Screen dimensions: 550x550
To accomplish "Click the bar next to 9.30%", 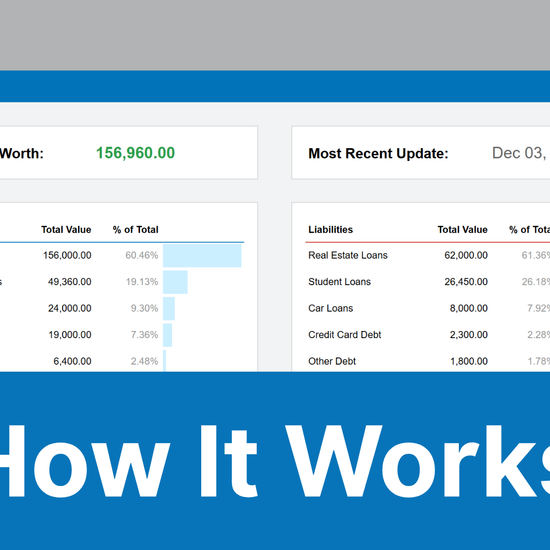I will 169,309.
